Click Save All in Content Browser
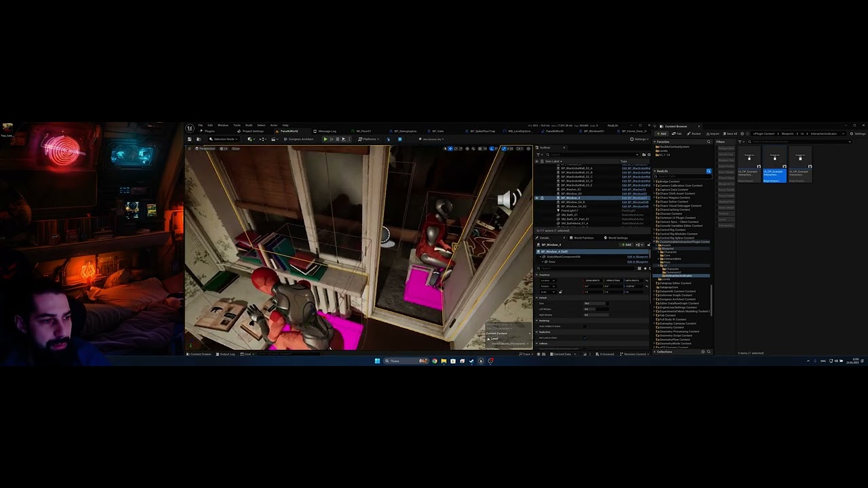The width and height of the screenshot is (868, 488). (x=730, y=134)
